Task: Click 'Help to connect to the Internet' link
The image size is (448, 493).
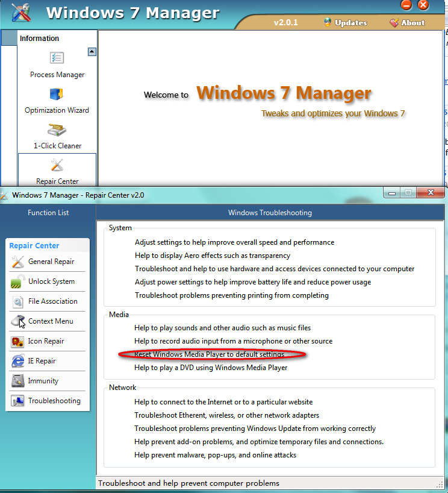Action: [x=223, y=402]
